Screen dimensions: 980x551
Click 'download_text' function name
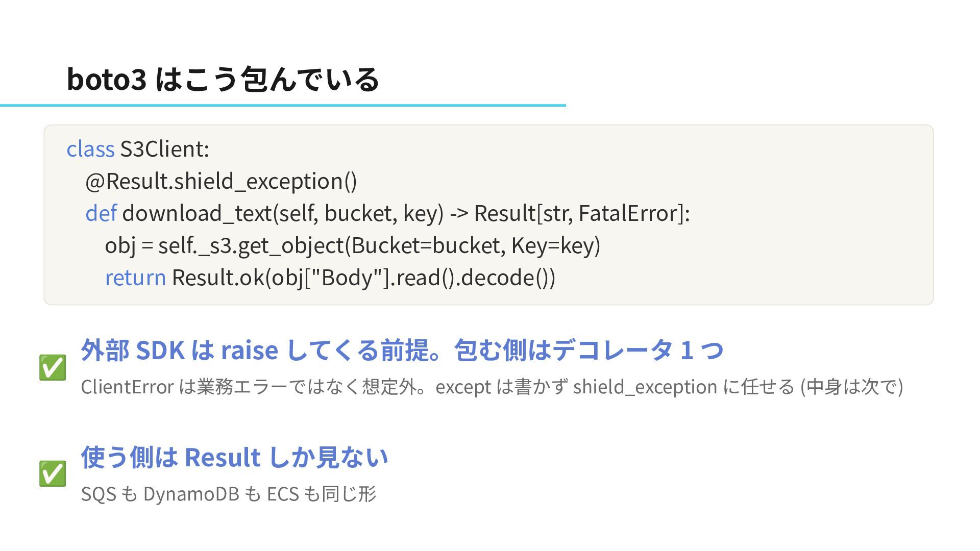(x=197, y=213)
